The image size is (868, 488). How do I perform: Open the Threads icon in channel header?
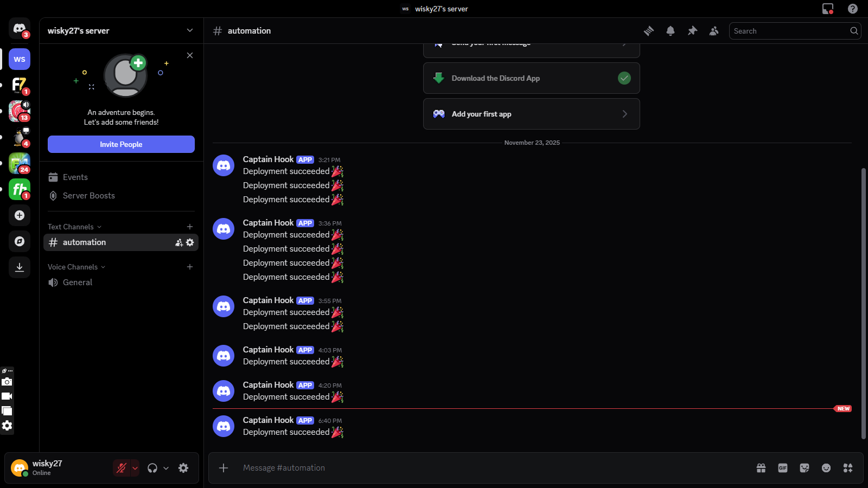coord(649,31)
